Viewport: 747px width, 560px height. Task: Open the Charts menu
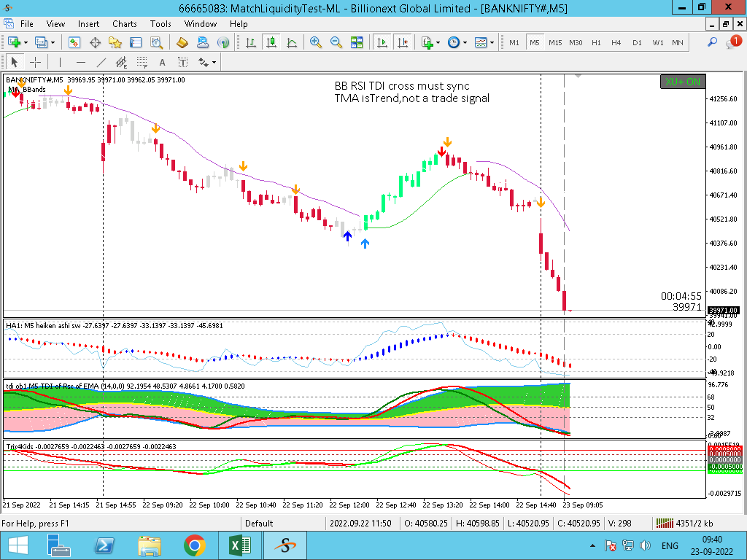point(124,24)
